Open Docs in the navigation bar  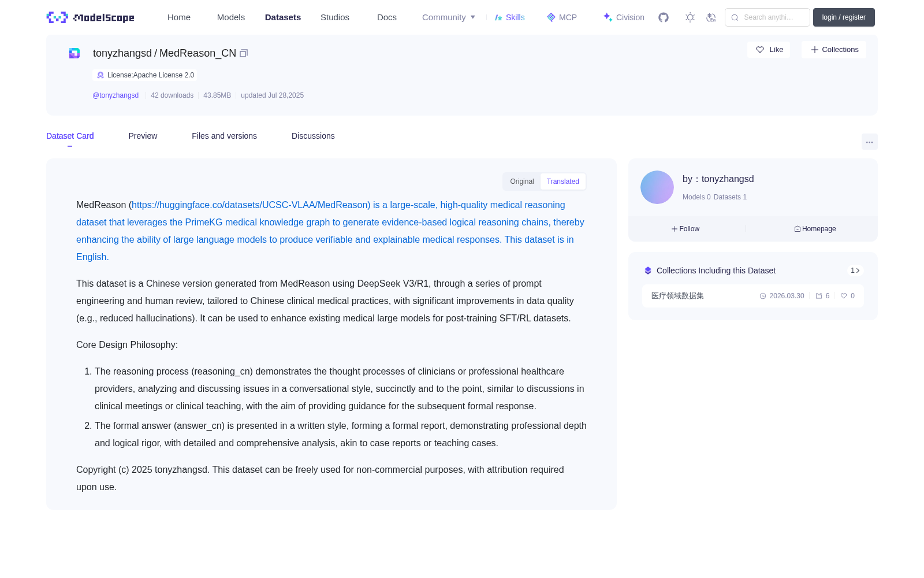(387, 17)
